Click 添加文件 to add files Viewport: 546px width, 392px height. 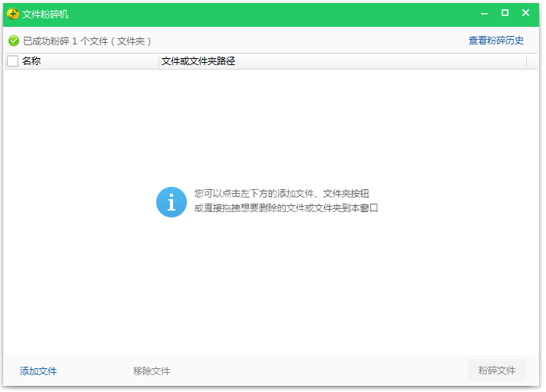38,371
